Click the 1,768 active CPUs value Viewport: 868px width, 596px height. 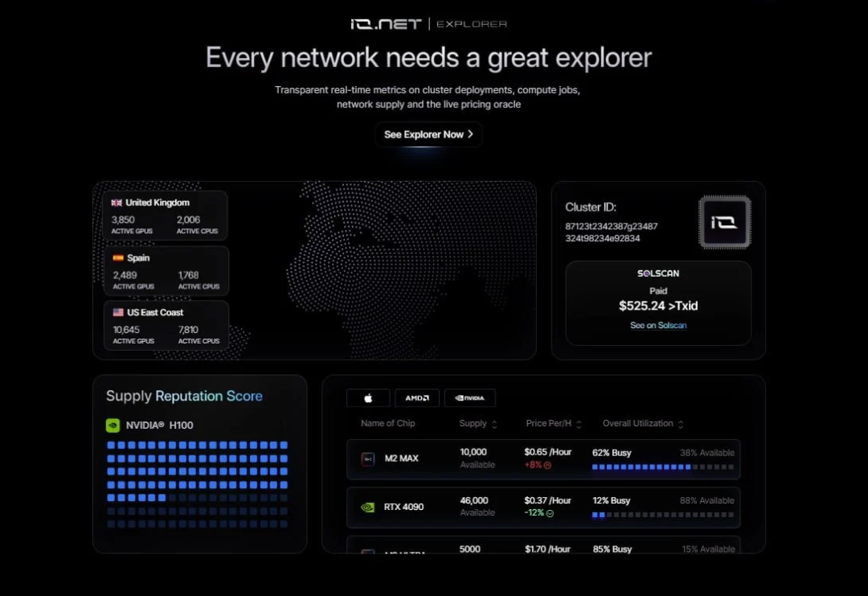(188, 275)
